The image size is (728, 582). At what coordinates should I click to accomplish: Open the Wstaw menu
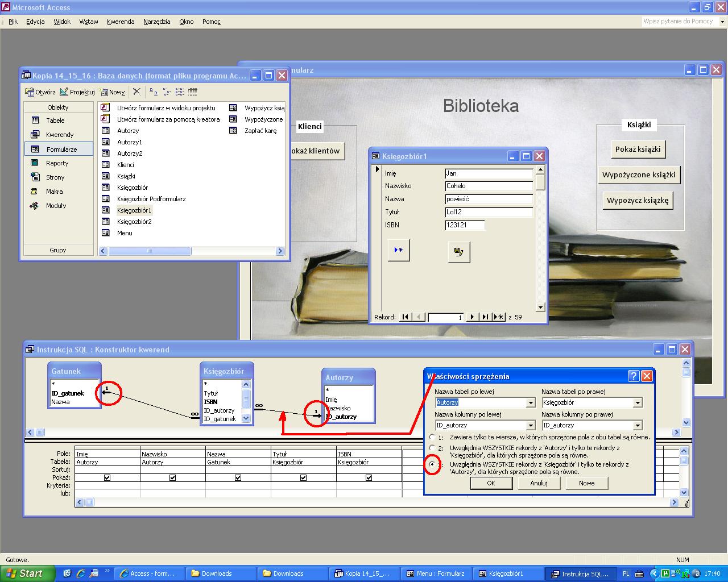click(x=89, y=22)
